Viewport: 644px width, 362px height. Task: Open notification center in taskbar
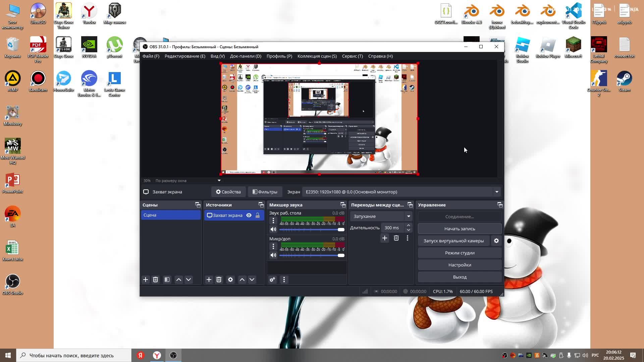pyautogui.click(x=633, y=355)
